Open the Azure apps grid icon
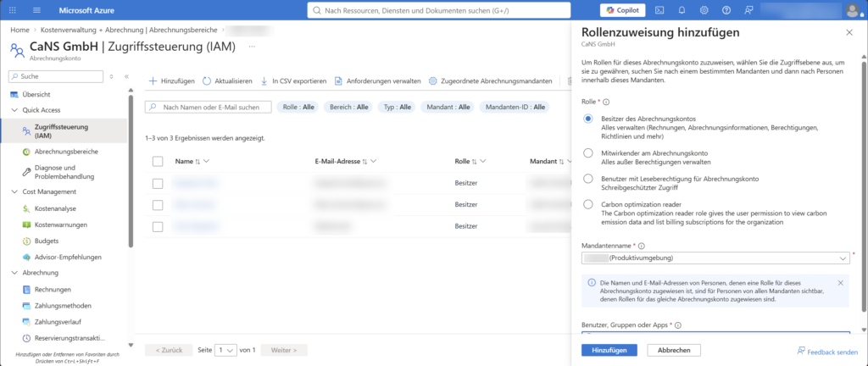This screenshot has width=868, height=366. 13,10
